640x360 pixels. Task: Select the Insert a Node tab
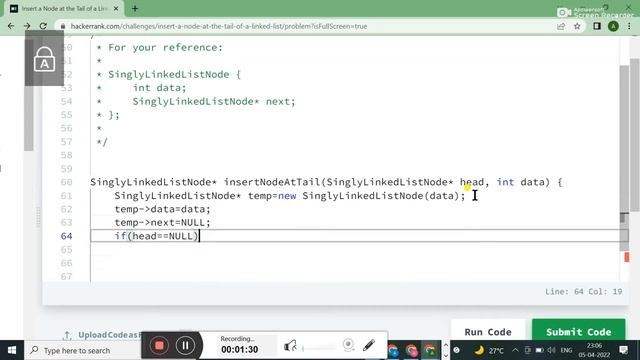click(x=63, y=9)
